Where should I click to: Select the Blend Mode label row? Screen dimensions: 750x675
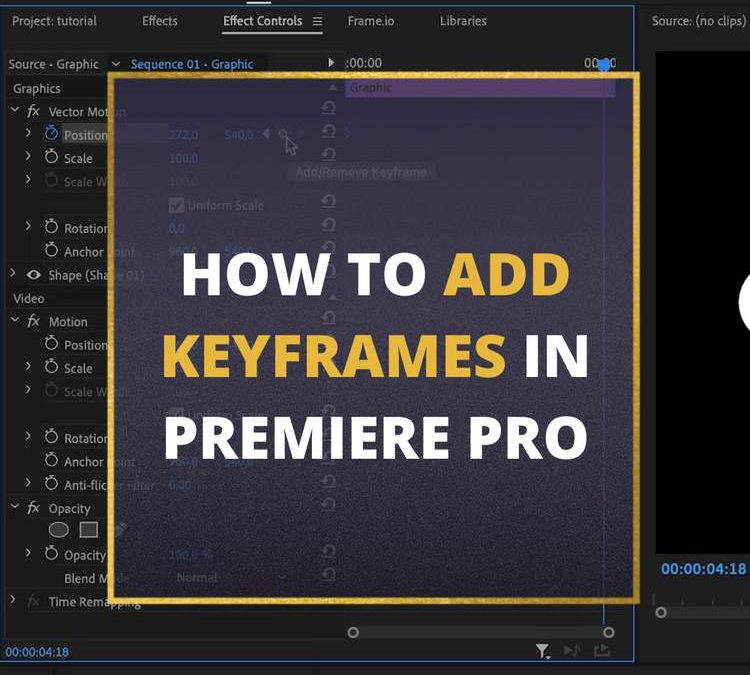tap(96, 579)
